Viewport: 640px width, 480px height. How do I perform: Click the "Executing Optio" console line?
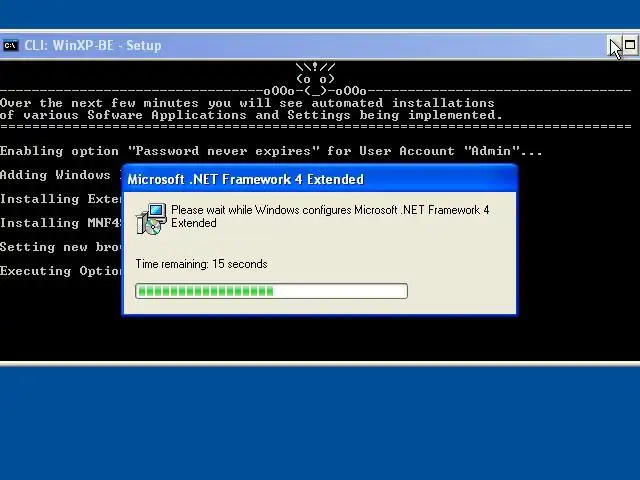(x=61, y=271)
